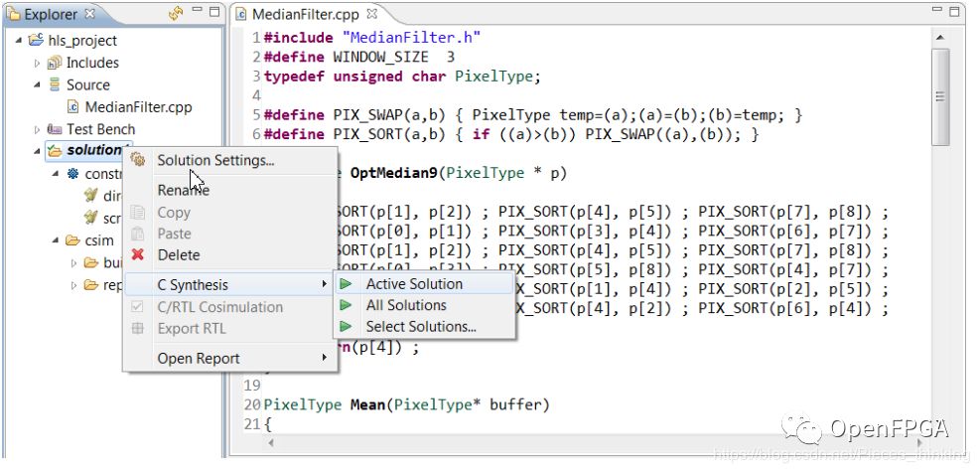Click green play icon beside Select Solutions
Viewport: 980px width, 473px height.
(345, 327)
